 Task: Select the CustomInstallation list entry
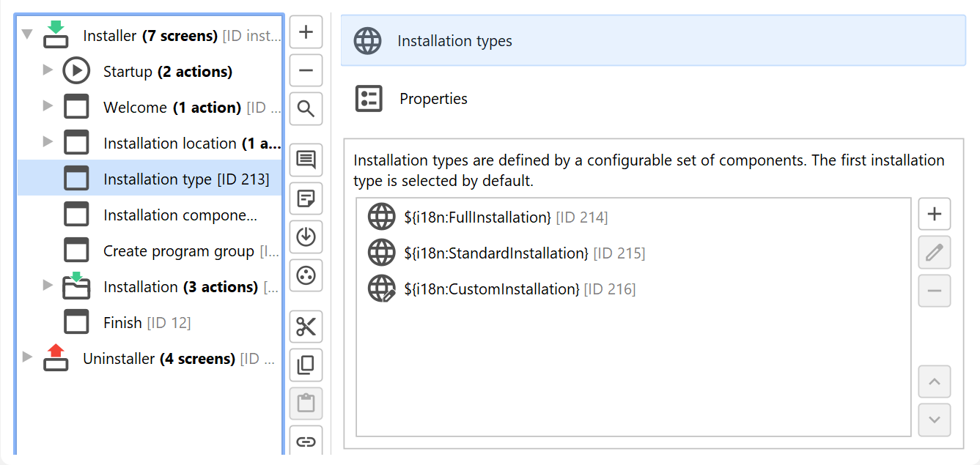[x=491, y=289]
